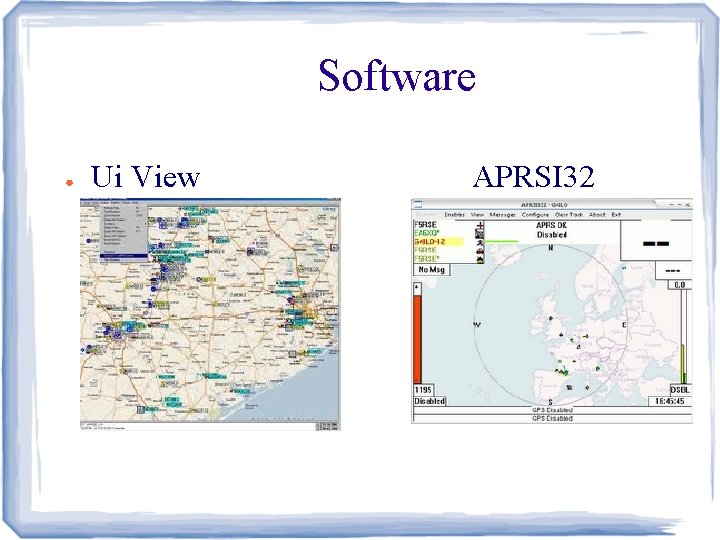Click the No Msg button
Image resolution: width=720 pixels, height=540 pixels.
[432, 270]
